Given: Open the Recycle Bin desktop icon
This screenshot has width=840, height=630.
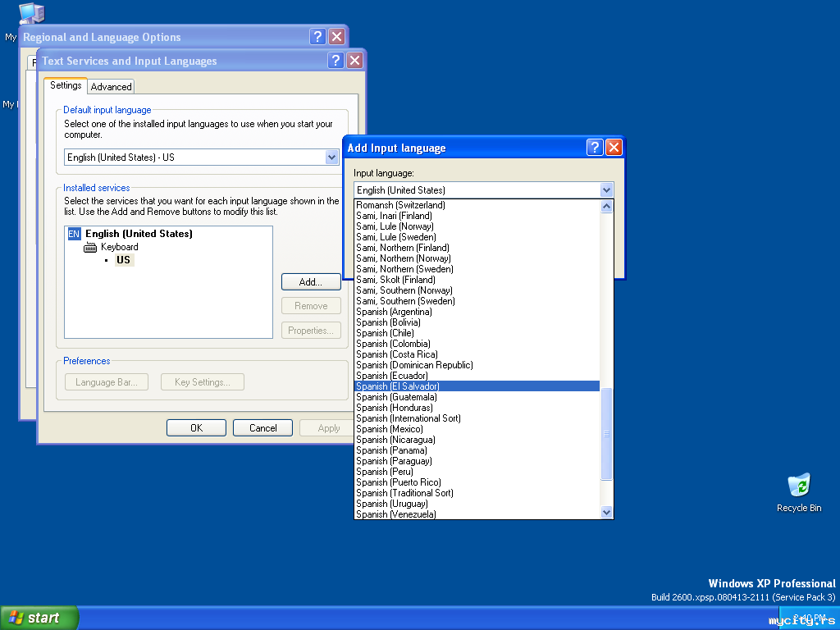Looking at the screenshot, I should point(799,492).
